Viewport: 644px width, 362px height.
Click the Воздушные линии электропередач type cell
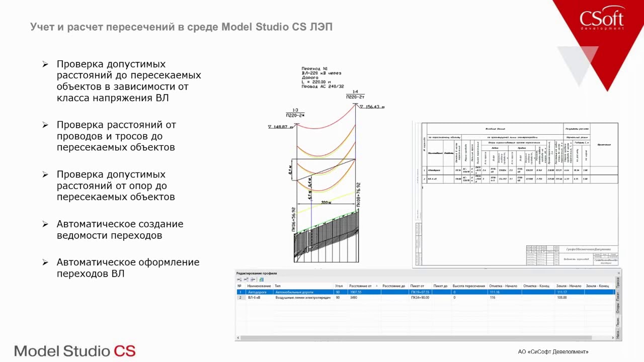coord(304,298)
